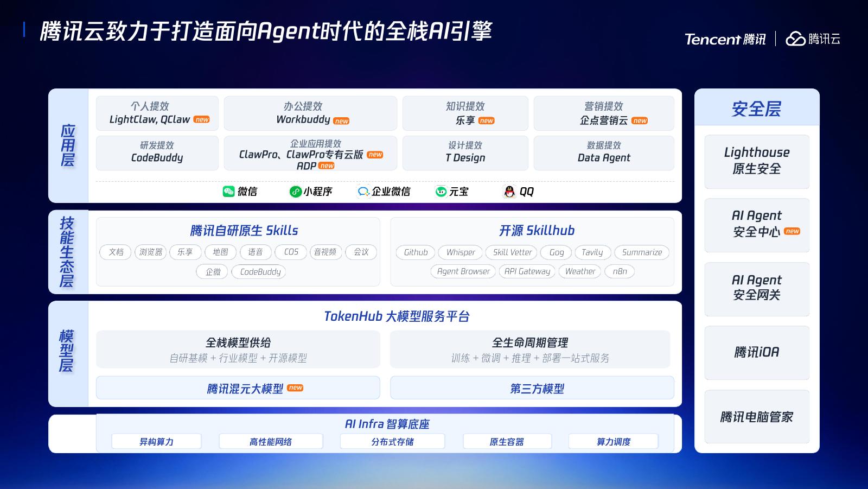This screenshot has height=489, width=868.
Task: Click the 安全层 panel header
Action: [757, 107]
